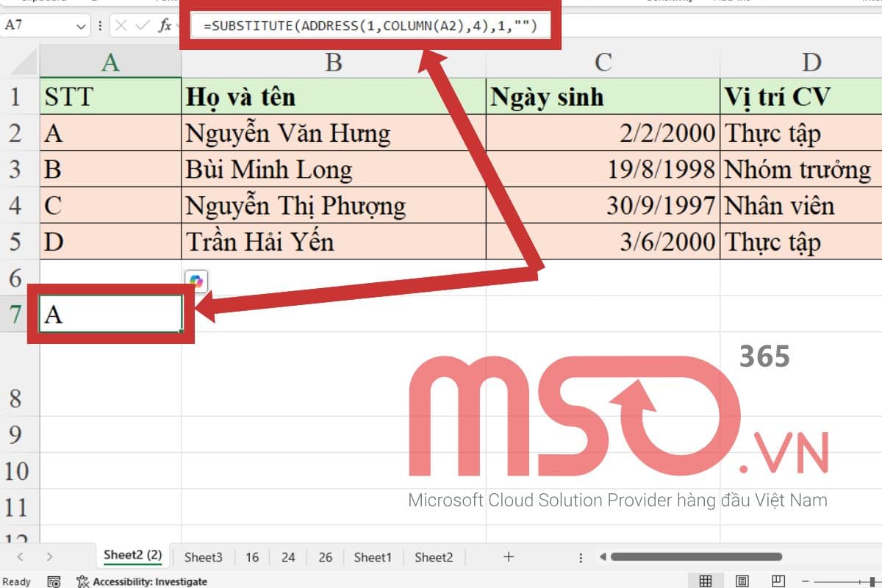
Task: Click the Cancel X icon beside formula bar
Action: click(121, 26)
